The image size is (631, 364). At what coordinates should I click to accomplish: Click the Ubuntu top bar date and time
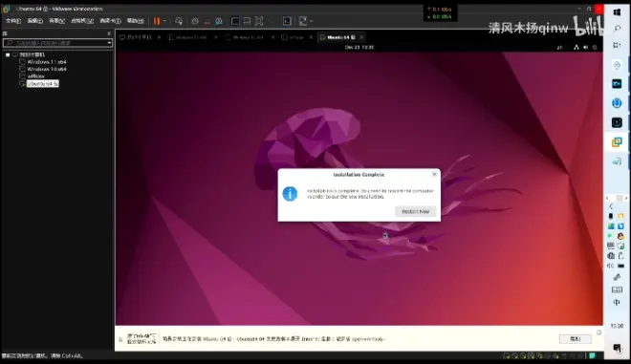359,47
